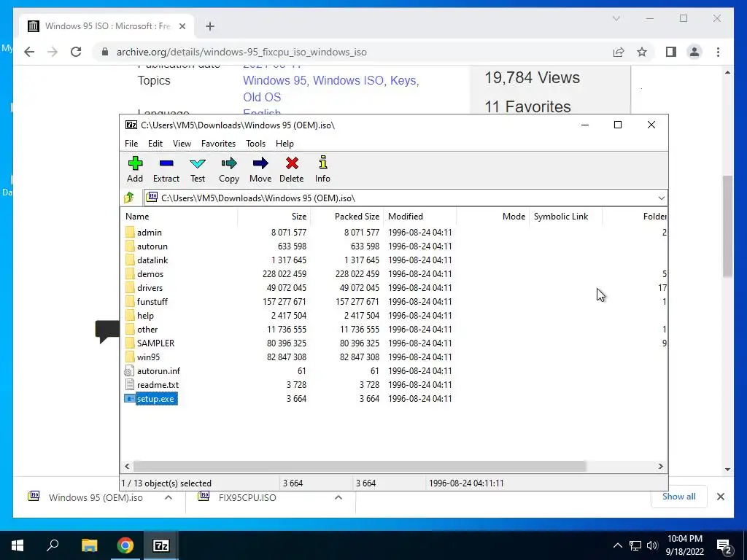Open Chrome's three-dot menu
The image size is (747, 560).
(x=718, y=52)
